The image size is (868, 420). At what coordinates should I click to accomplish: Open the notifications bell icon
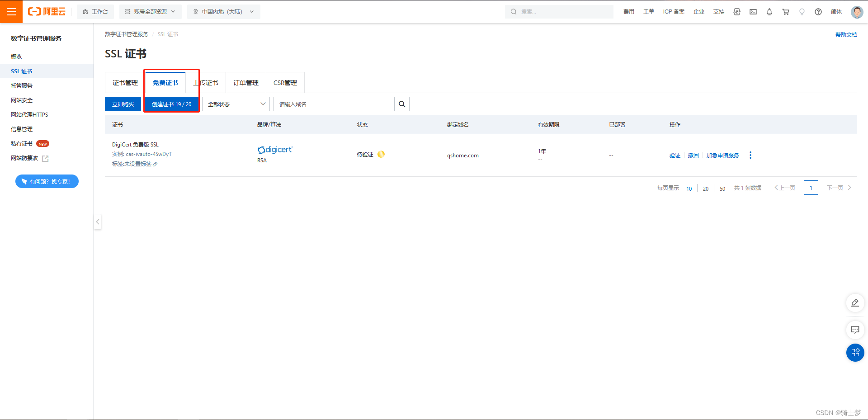click(x=769, y=12)
